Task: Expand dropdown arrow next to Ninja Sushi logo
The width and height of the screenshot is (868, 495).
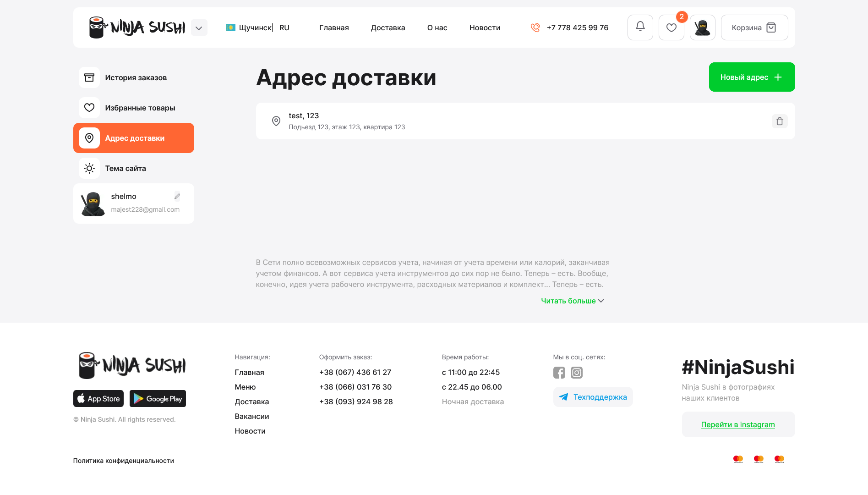Action: (199, 28)
